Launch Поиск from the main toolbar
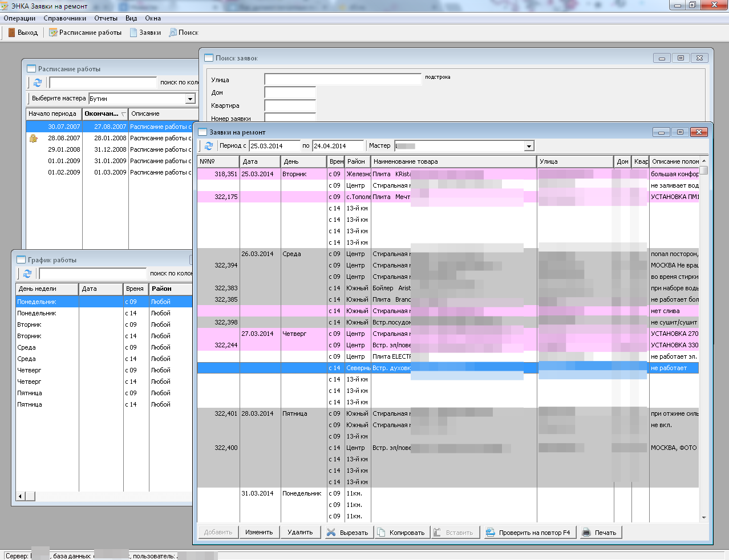Screen dimensions: 729x560 pos(183,33)
